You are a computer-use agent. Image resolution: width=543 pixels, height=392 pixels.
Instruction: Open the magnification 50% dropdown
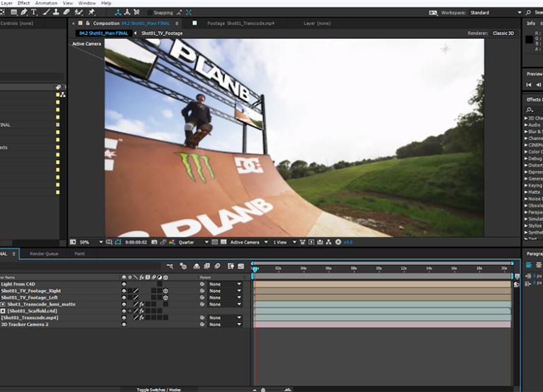click(x=91, y=242)
